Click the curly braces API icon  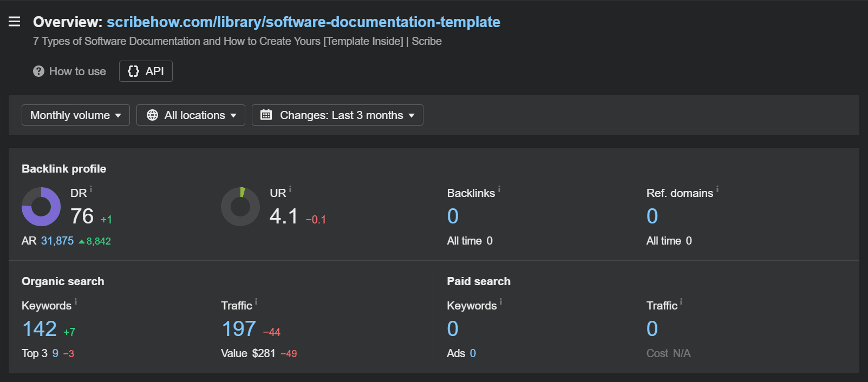pos(133,71)
